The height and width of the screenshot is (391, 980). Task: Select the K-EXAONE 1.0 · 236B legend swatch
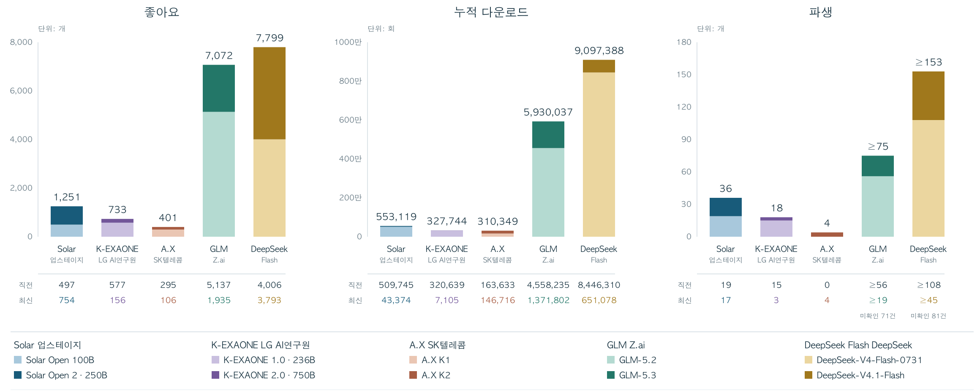[x=215, y=360]
